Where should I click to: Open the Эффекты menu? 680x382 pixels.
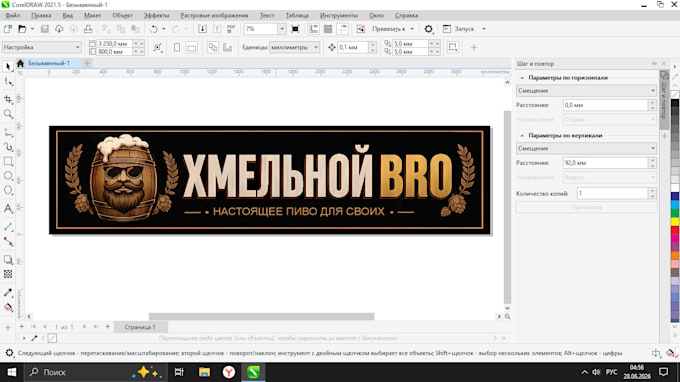[157, 15]
